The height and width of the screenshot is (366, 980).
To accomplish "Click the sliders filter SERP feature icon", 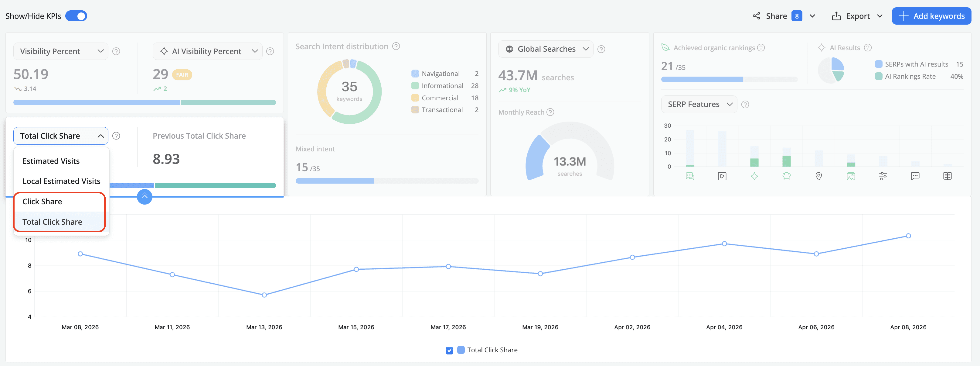I will 883,176.
